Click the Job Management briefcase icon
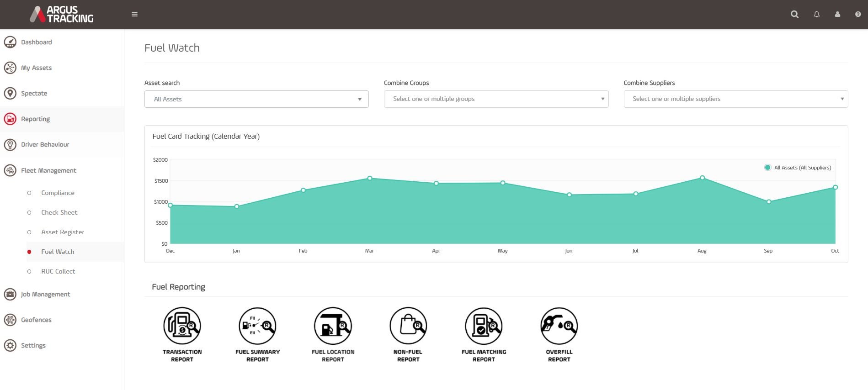 (10, 294)
